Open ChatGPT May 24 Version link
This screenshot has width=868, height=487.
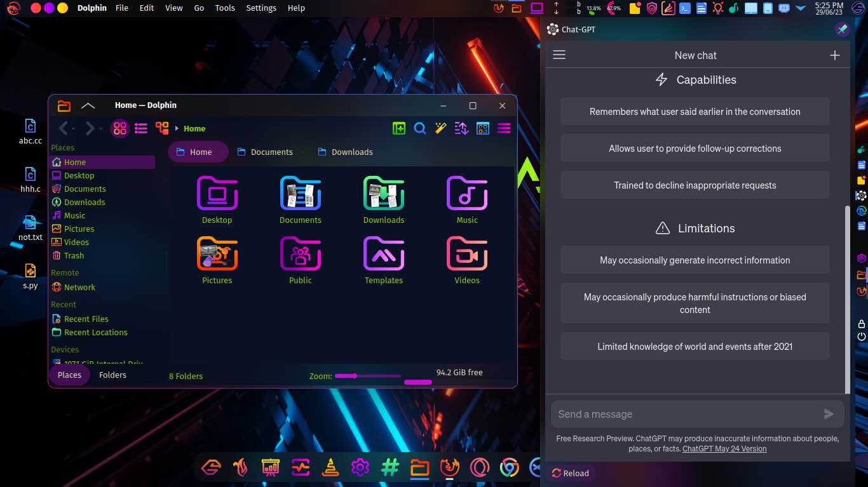(x=724, y=449)
